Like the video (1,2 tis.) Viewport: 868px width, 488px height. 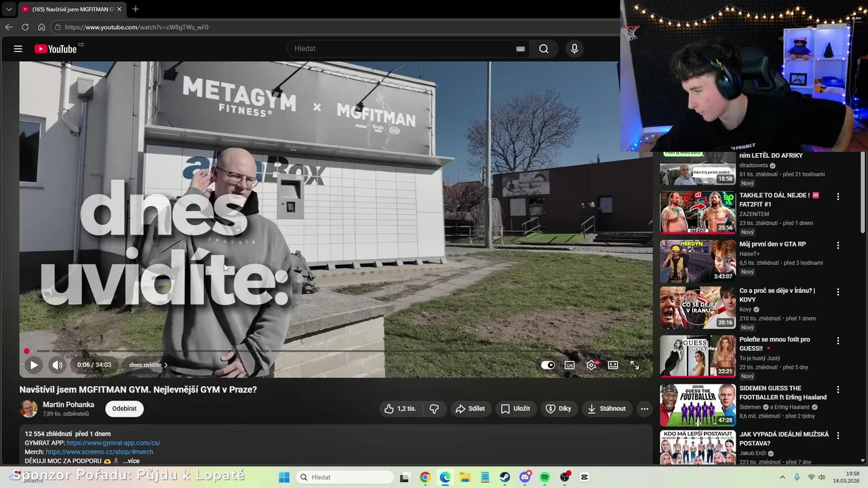(400, 409)
